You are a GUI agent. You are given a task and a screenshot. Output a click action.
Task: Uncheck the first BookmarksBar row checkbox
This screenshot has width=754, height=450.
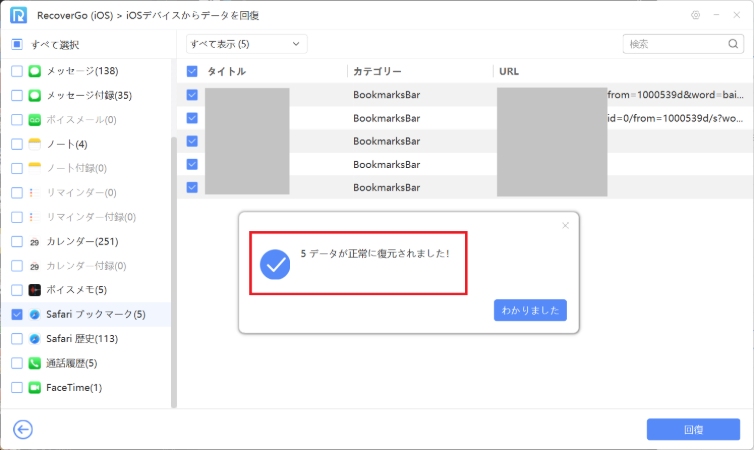pyautogui.click(x=192, y=95)
